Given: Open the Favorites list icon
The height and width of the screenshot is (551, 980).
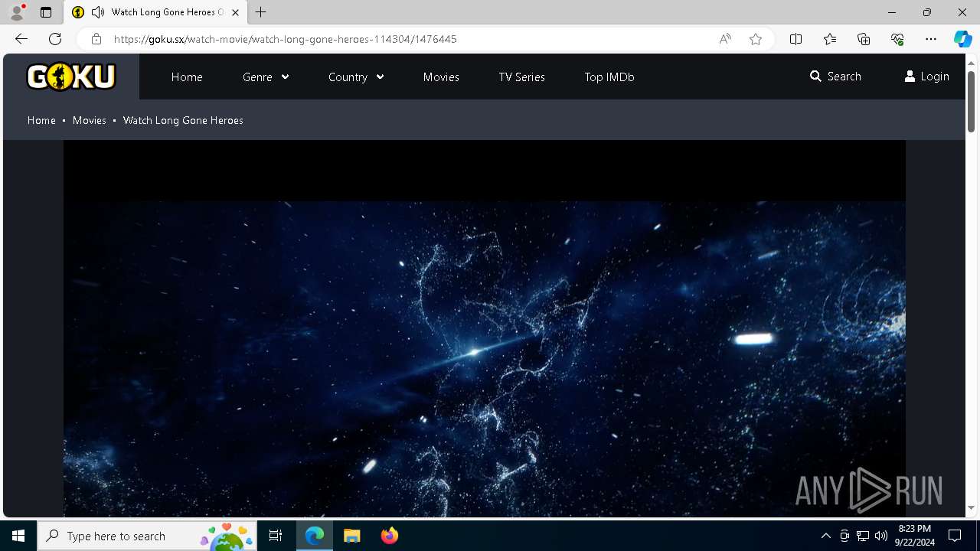Looking at the screenshot, I should (830, 39).
